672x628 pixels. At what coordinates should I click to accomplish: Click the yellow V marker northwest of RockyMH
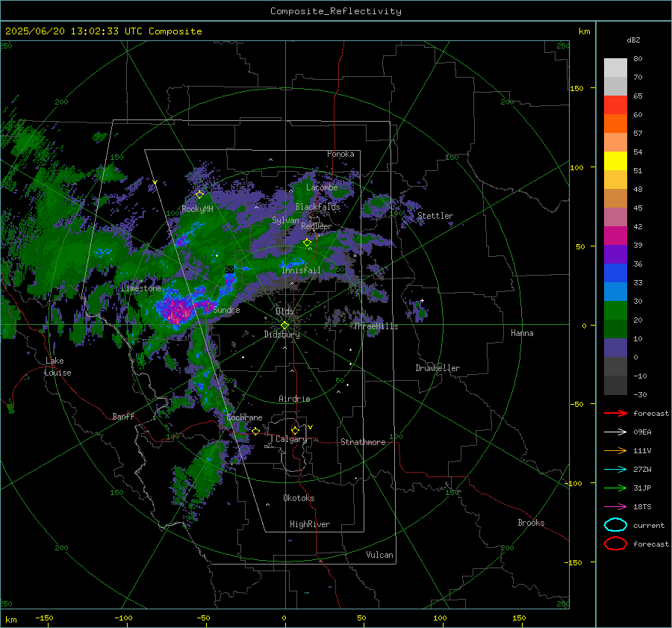coord(155,183)
